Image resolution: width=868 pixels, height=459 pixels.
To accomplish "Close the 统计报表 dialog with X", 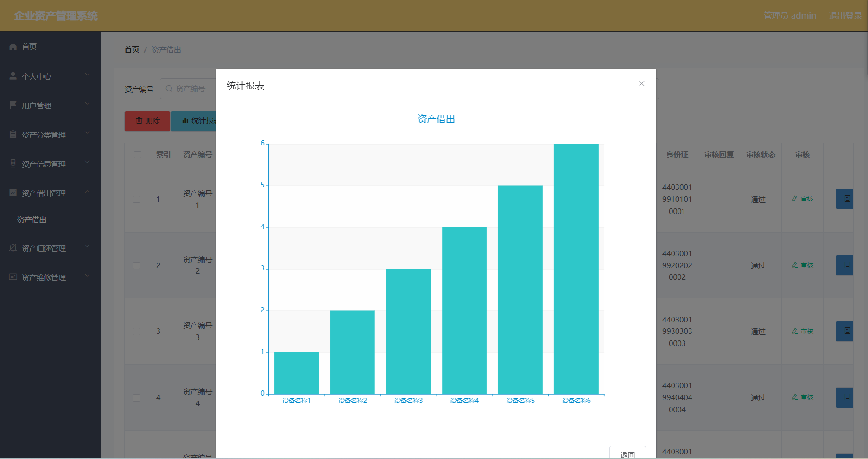I will (642, 83).
